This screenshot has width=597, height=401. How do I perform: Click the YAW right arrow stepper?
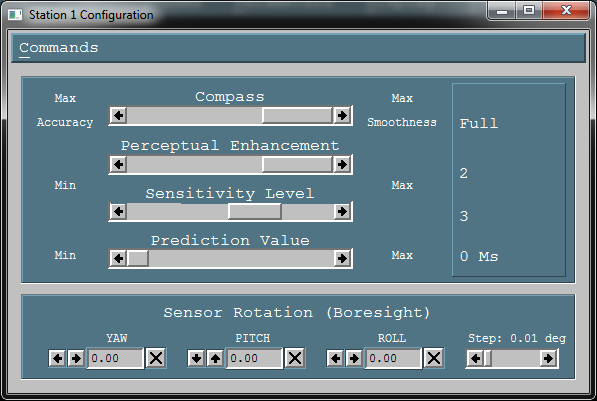click(76, 358)
